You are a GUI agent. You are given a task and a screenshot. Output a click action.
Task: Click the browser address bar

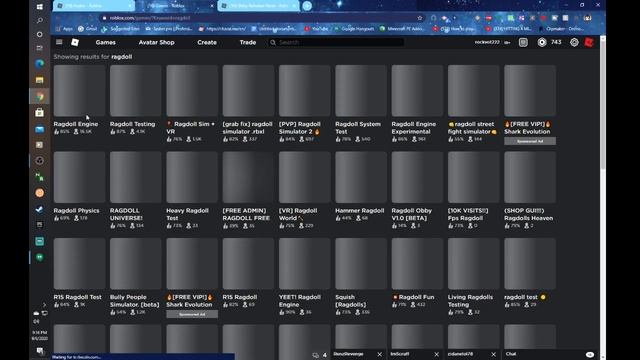pyautogui.click(x=261, y=18)
